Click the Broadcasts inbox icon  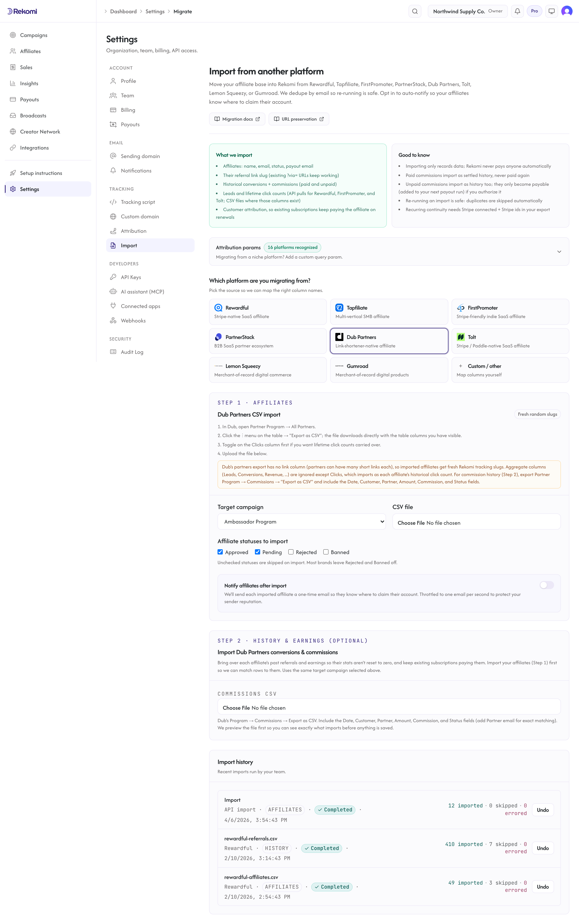13,115
